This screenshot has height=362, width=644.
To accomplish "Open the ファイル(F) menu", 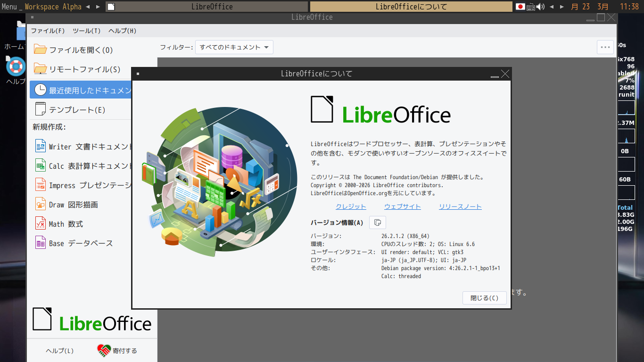I will (48, 31).
